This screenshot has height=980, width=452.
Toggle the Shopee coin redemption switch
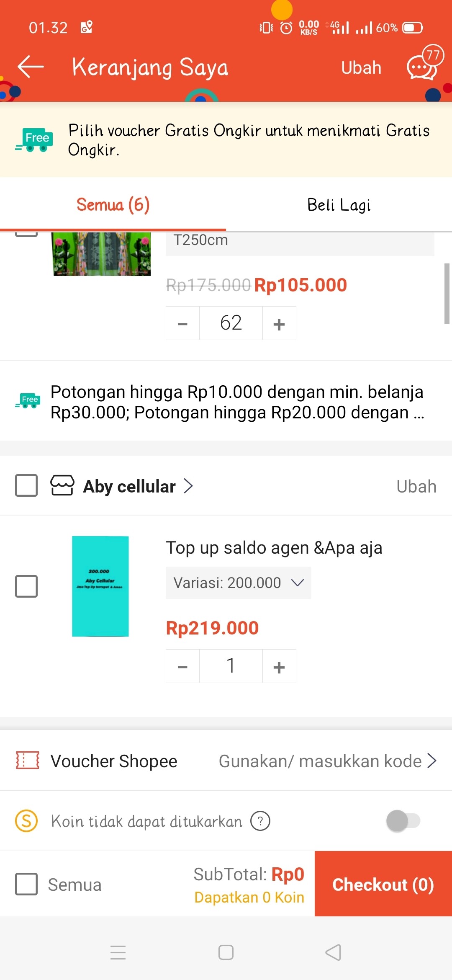pos(403,821)
